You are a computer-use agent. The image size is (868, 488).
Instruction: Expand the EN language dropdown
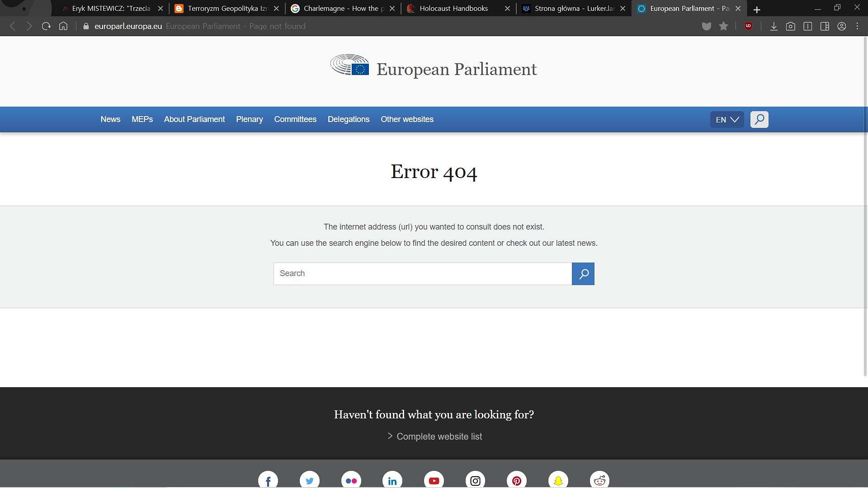pyautogui.click(x=727, y=120)
